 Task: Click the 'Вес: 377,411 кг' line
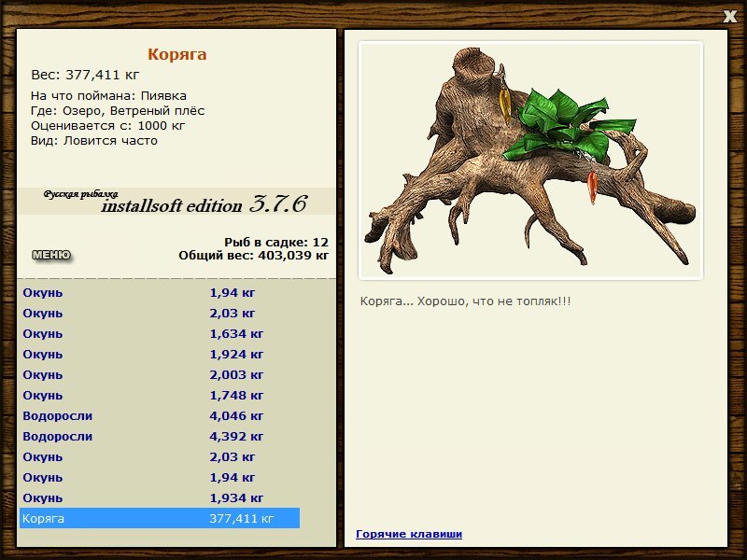click(85, 75)
